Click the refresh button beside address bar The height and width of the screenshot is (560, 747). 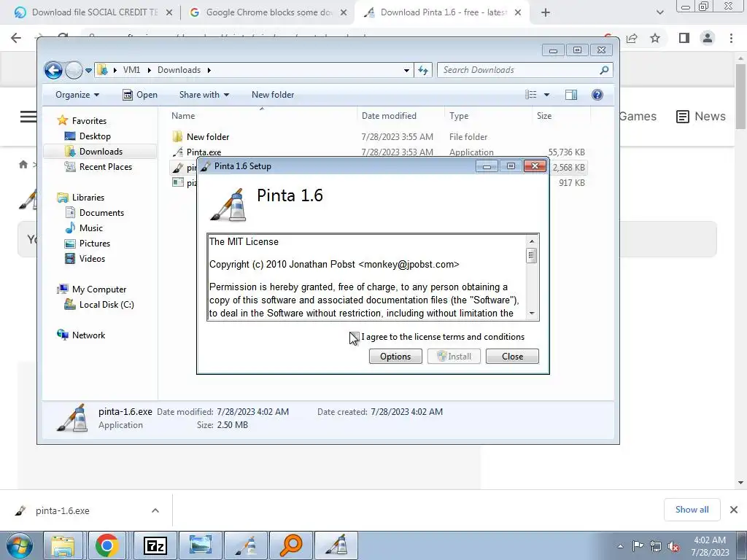pos(423,70)
